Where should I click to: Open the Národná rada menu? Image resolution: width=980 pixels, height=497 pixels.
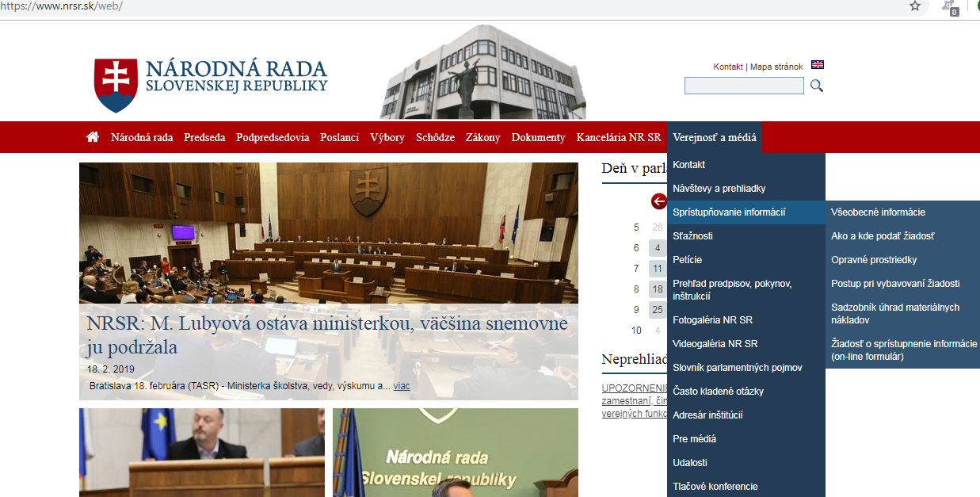142,137
